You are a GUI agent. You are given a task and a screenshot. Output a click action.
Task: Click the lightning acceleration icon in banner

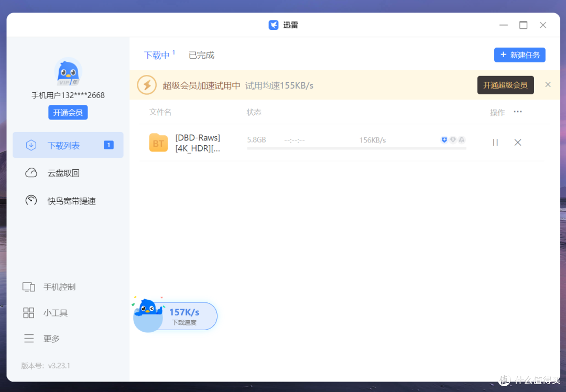pos(147,85)
